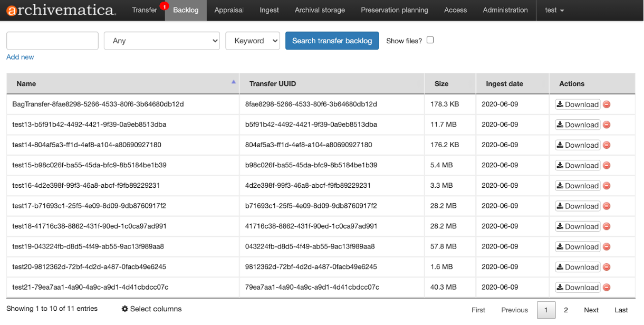Go to page 2 of results
This screenshot has height=325, width=644.
[565, 310]
